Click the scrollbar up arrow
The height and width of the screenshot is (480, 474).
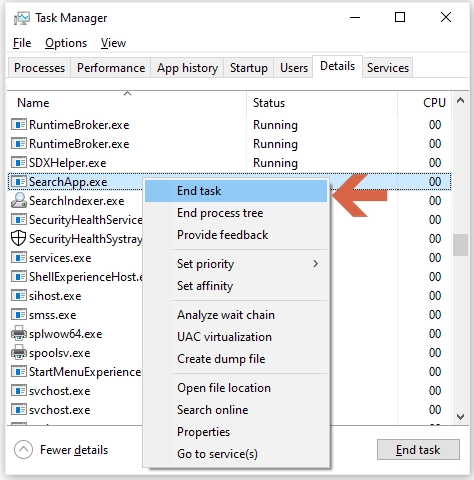[x=460, y=100]
